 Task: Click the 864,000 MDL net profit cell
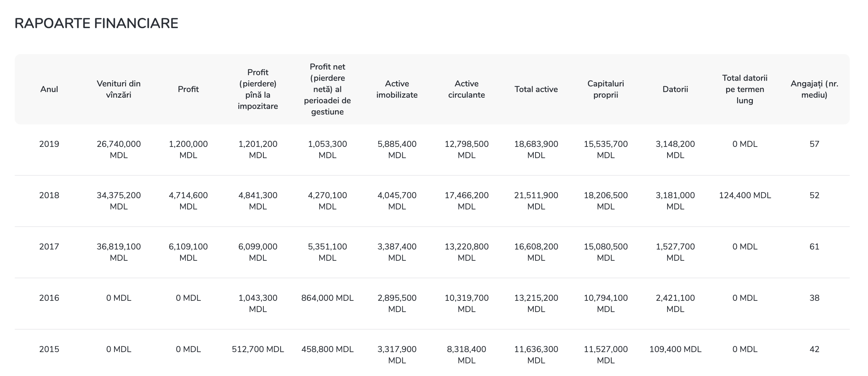tap(327, 298)
